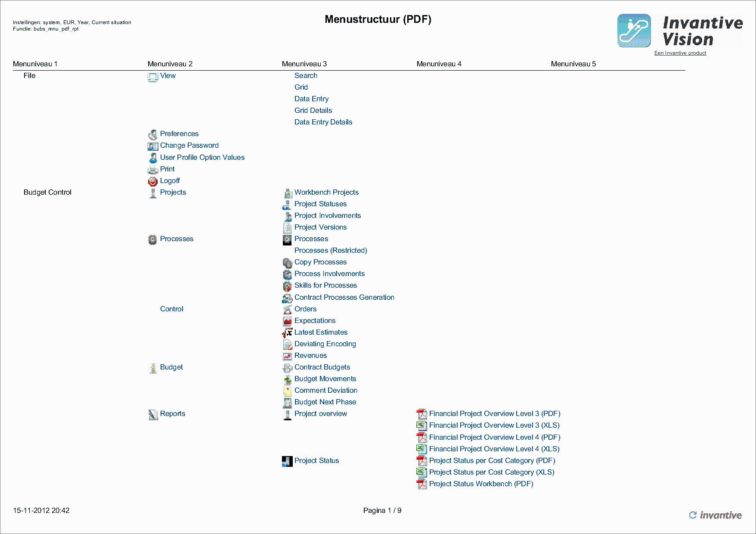Click the Skills for Processes icon

[287, 286]
